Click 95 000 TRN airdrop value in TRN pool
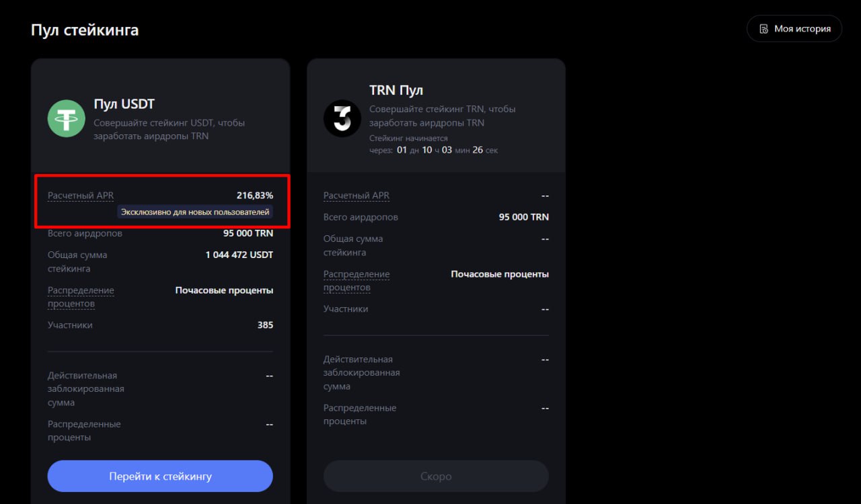861x504 pixels. point(524,217)
